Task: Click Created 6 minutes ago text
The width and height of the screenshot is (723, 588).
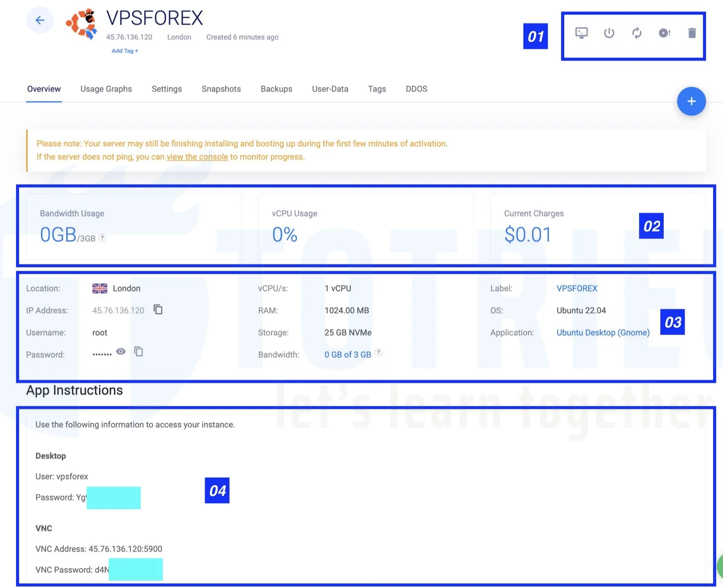Action: [242, 37]
